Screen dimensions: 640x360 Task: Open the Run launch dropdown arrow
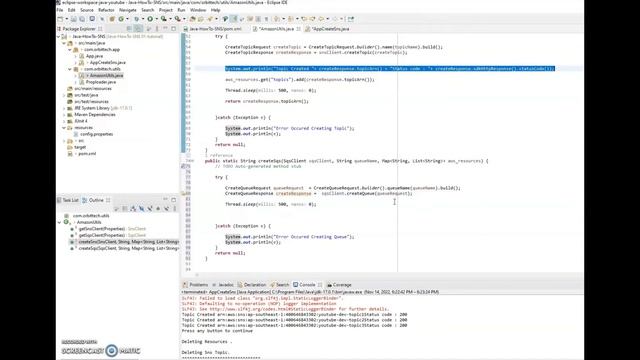tap(156, 19)
